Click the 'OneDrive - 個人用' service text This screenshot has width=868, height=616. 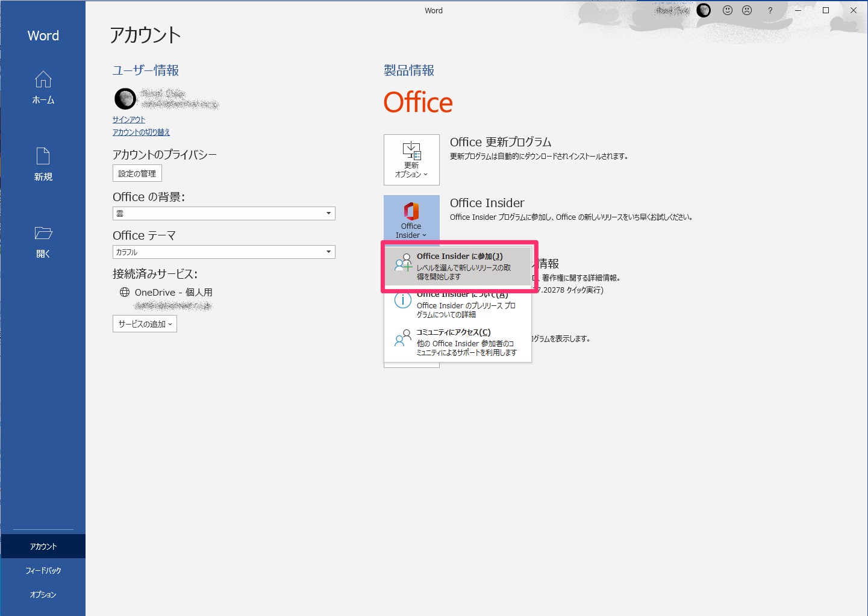pos(173,292)
